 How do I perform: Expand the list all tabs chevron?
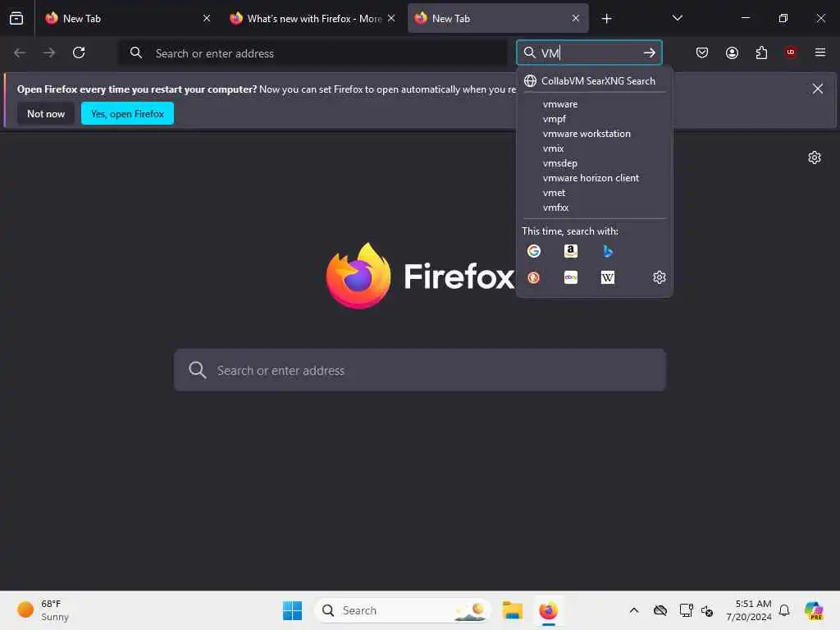(x=677, y=18)
